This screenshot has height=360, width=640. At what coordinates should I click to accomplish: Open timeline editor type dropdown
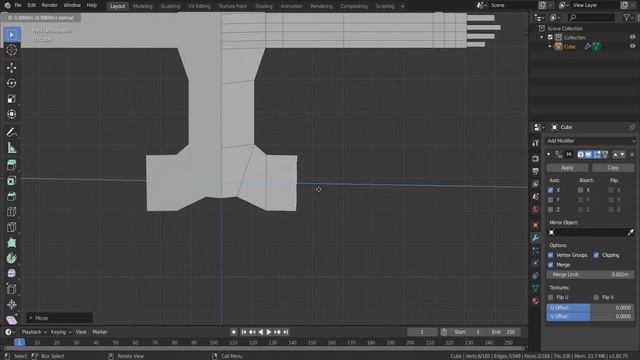click(x=9, y=332)
